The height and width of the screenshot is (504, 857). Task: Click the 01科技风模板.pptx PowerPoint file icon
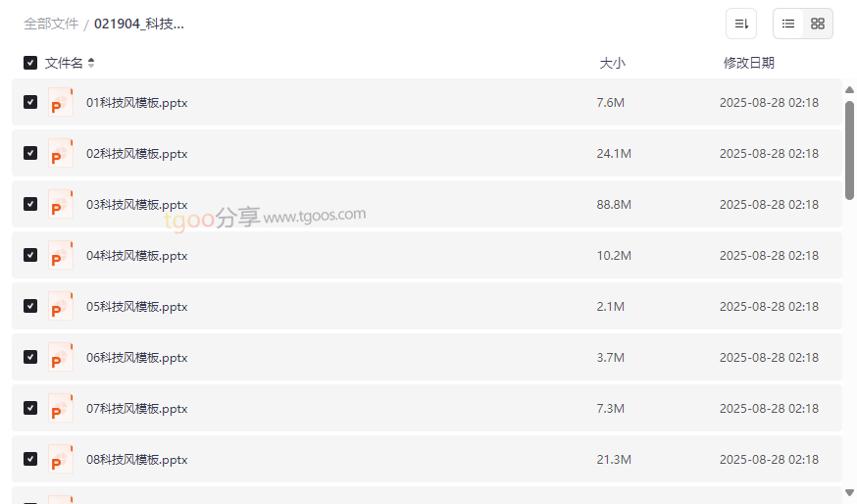[x=61, y=103]
